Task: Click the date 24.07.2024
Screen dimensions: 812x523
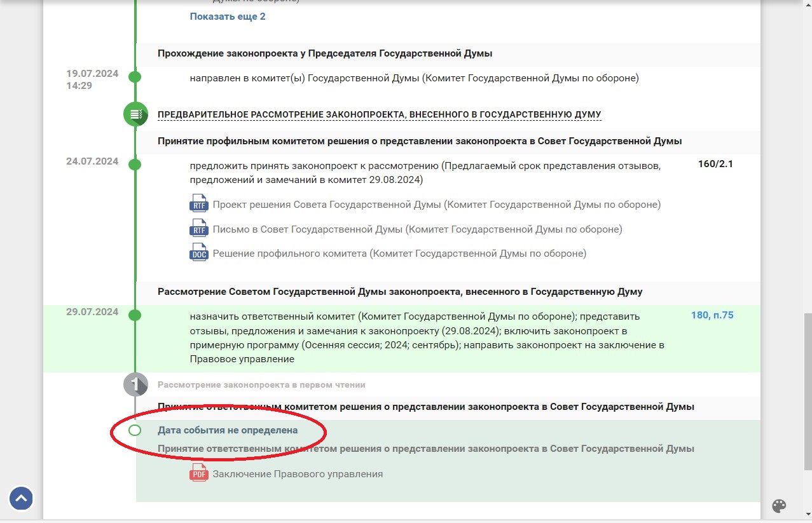Action: 92,161
